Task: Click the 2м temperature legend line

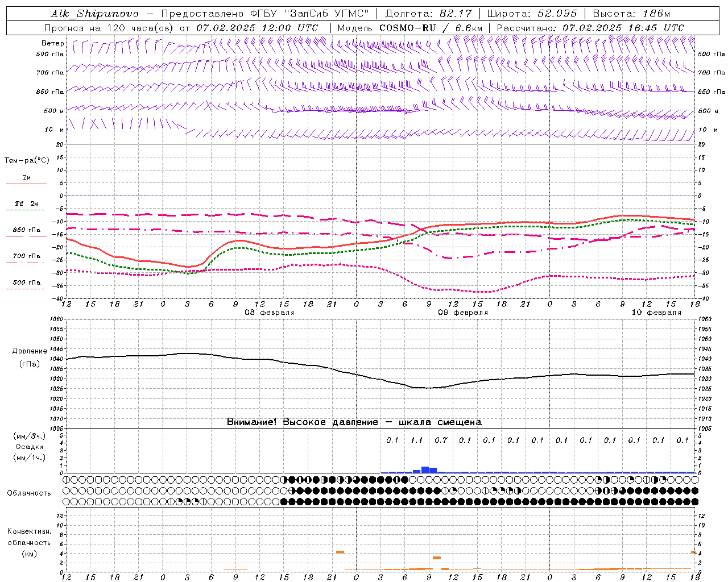Action: tap(26, 184)
